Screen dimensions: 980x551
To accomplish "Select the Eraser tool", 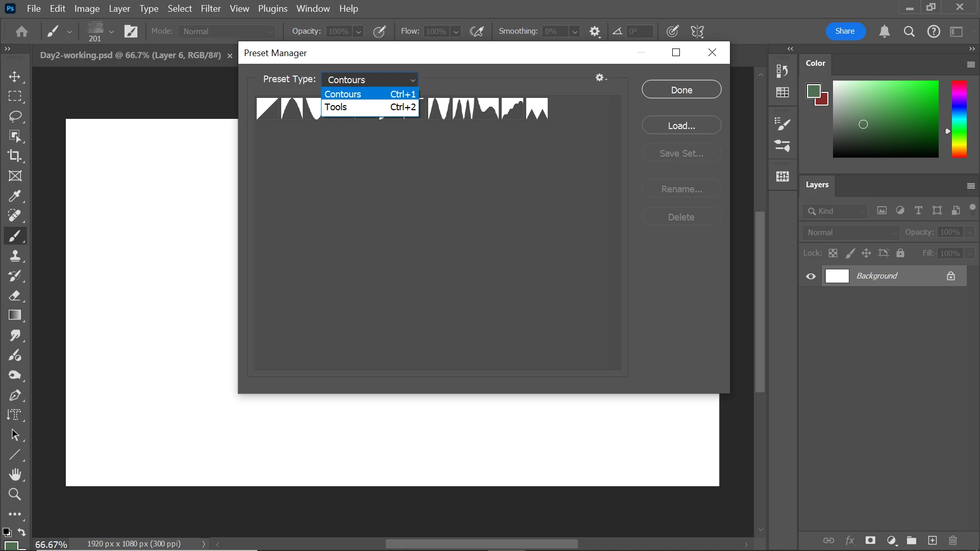I will [14, 295].
